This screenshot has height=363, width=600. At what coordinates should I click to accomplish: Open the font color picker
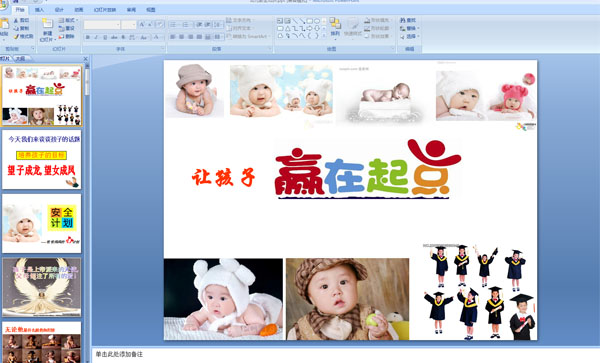[x=157, y=37]
